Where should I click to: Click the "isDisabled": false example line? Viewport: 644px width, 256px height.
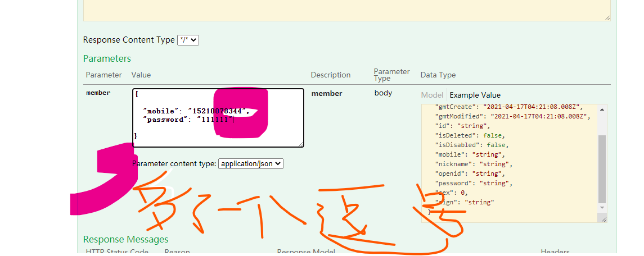tap(471, 145)
